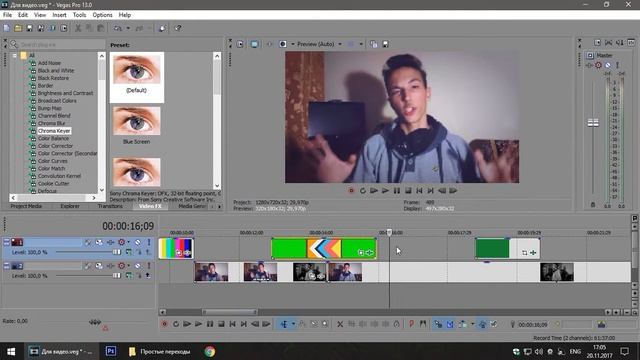Screen dimensions: 640x360
Task: Select the Add Noise effect
Action: (49, 63)
